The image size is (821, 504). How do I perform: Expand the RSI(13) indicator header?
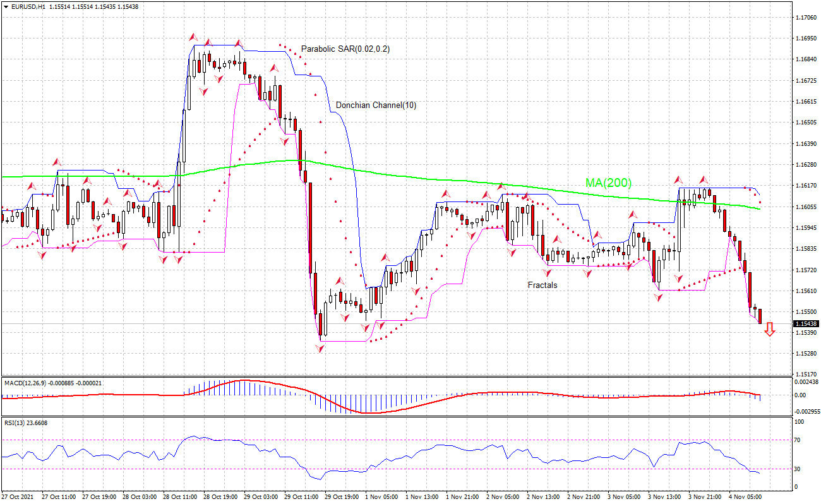13,424
